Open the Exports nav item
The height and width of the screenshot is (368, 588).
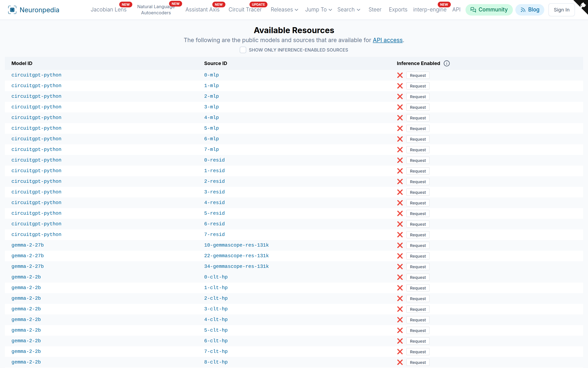(x=398, y=9)
